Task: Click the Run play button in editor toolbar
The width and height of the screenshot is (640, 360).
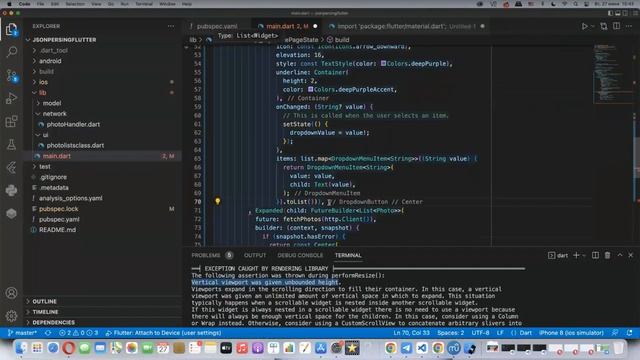Action: click(584, 26)
